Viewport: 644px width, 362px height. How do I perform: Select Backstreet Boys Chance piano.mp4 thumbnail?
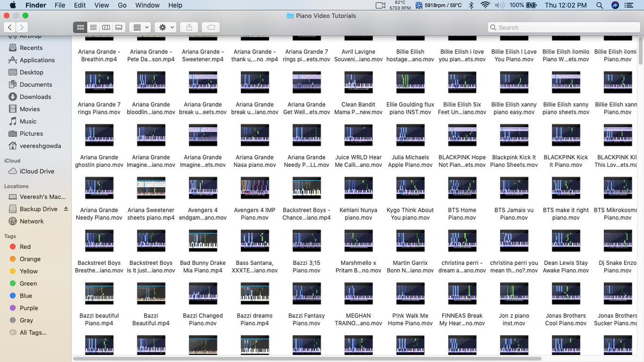click(306, 188)
